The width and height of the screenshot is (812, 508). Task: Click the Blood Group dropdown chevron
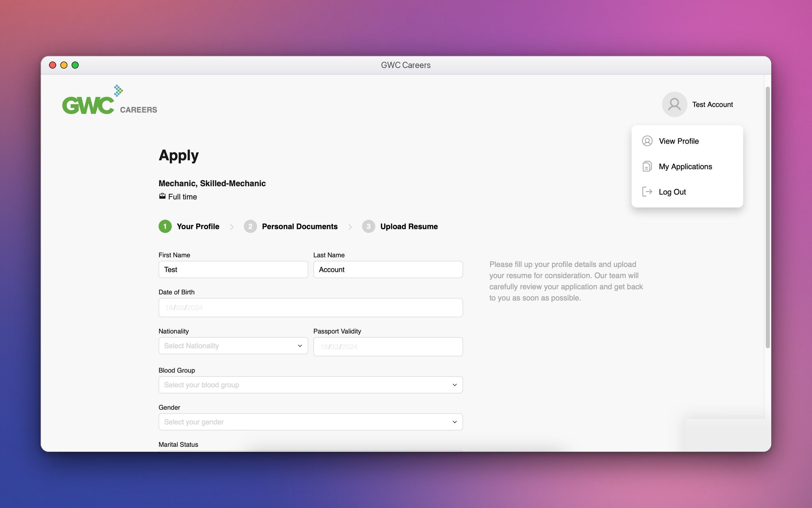click(x=455, y=385)
